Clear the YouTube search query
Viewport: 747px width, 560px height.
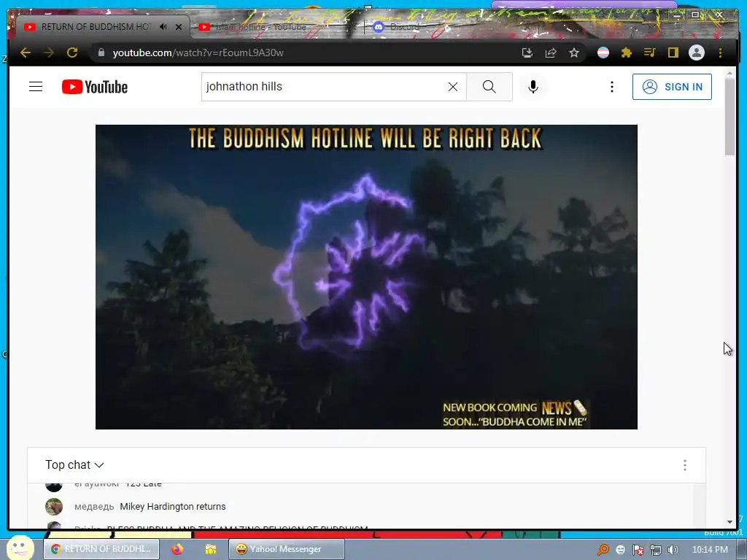coord(453,87)
